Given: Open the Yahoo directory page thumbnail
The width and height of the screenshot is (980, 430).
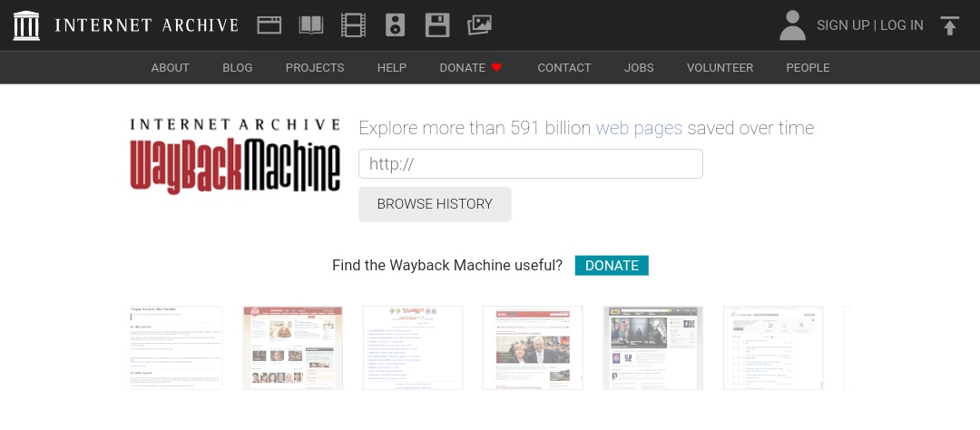Looking at the screenshot, I should (x=413, y=348).
